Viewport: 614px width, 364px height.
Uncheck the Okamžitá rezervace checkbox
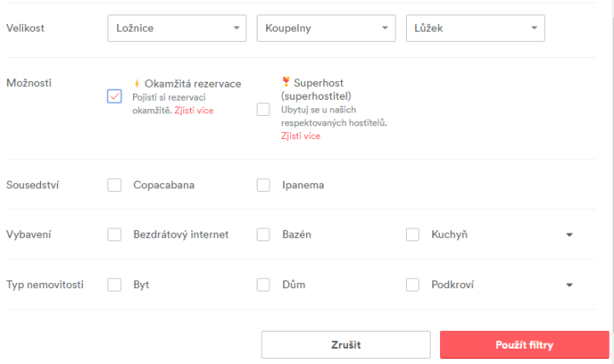point(115,95)
